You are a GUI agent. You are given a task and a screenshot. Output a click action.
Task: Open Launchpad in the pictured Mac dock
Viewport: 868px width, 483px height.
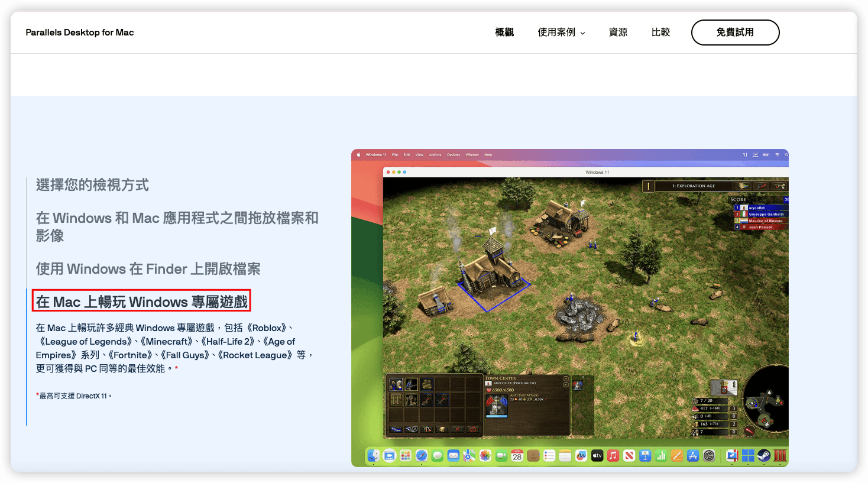(406, 456)
